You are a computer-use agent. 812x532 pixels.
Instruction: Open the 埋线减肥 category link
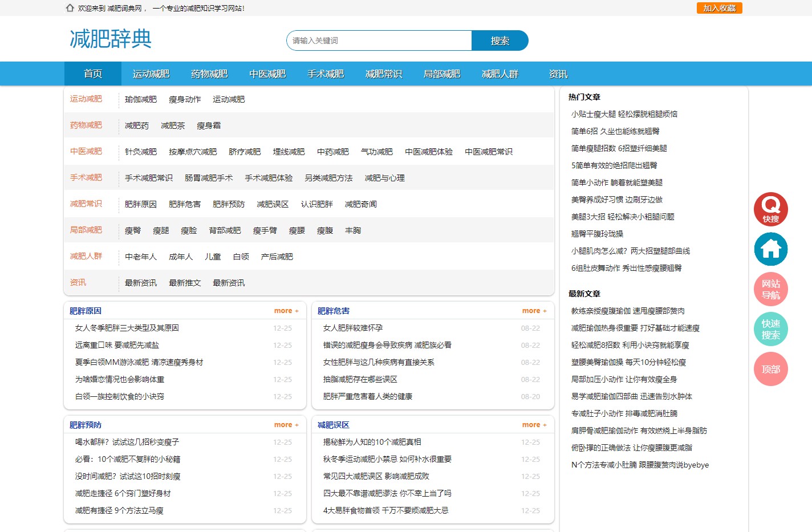point(289,152)
